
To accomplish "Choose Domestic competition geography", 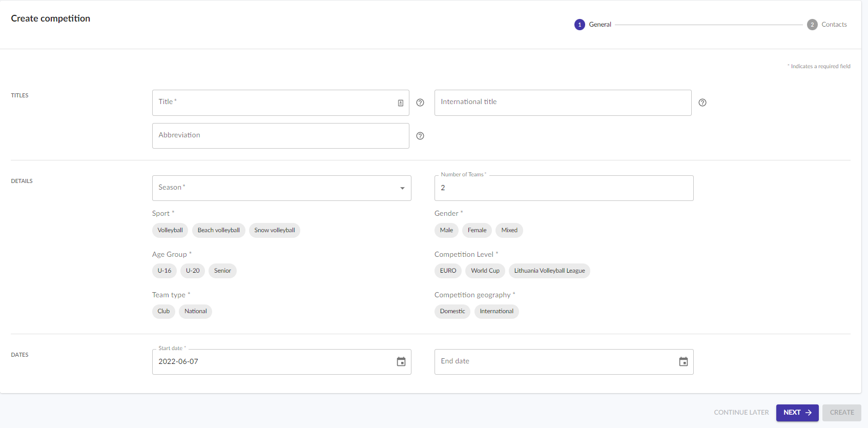I will [452, 311].
